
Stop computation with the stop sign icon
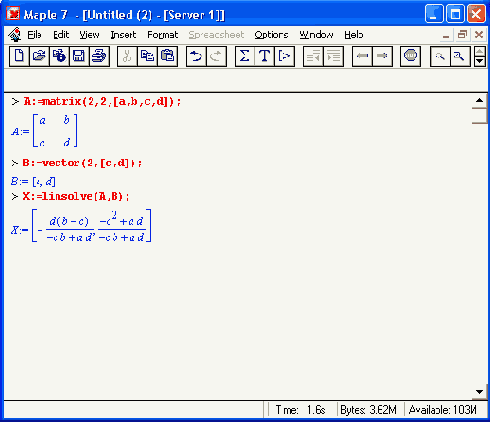coord(410,56)
